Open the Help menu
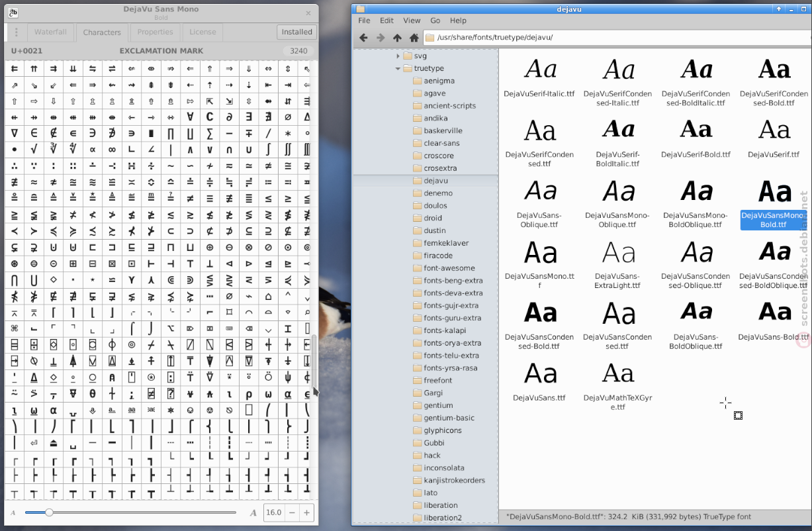Viewport: 812px width, 531px height. click(458, 21)
